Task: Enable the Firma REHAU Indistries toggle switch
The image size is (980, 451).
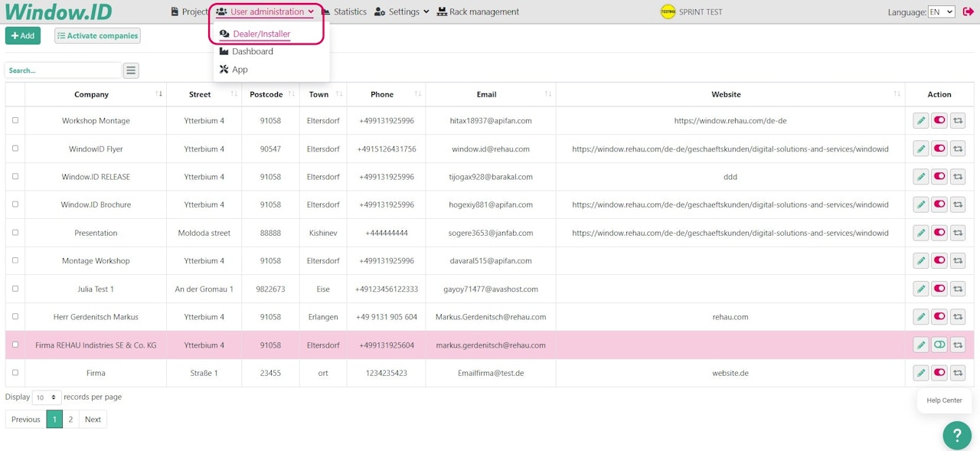Action: click(939, 345)
